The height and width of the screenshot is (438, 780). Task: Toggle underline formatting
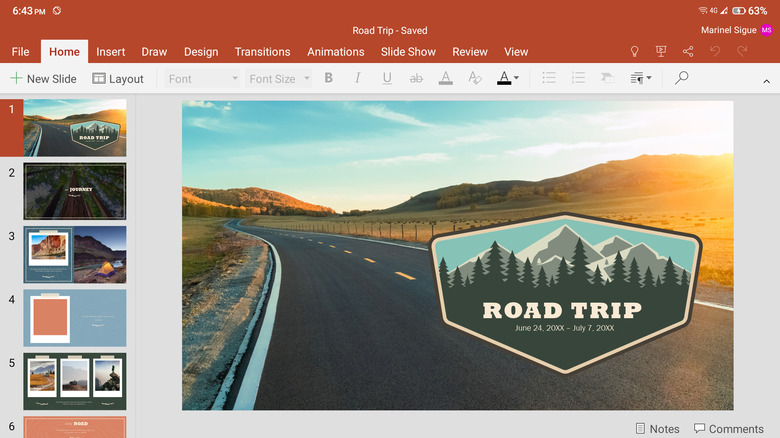click(x=387, y=78)
